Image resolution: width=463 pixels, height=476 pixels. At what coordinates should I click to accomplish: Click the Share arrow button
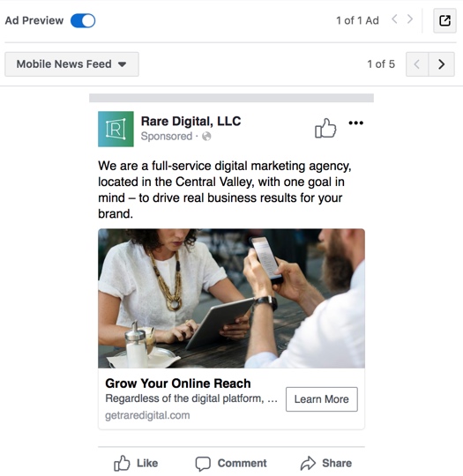pyautogui.click(x=326, y=464)
